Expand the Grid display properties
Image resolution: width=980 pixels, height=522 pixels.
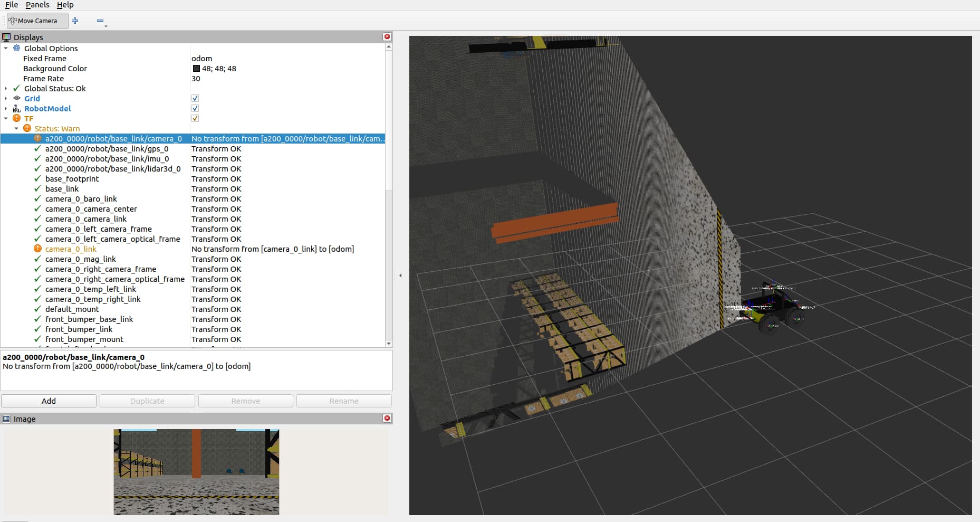tap(6, 98)
